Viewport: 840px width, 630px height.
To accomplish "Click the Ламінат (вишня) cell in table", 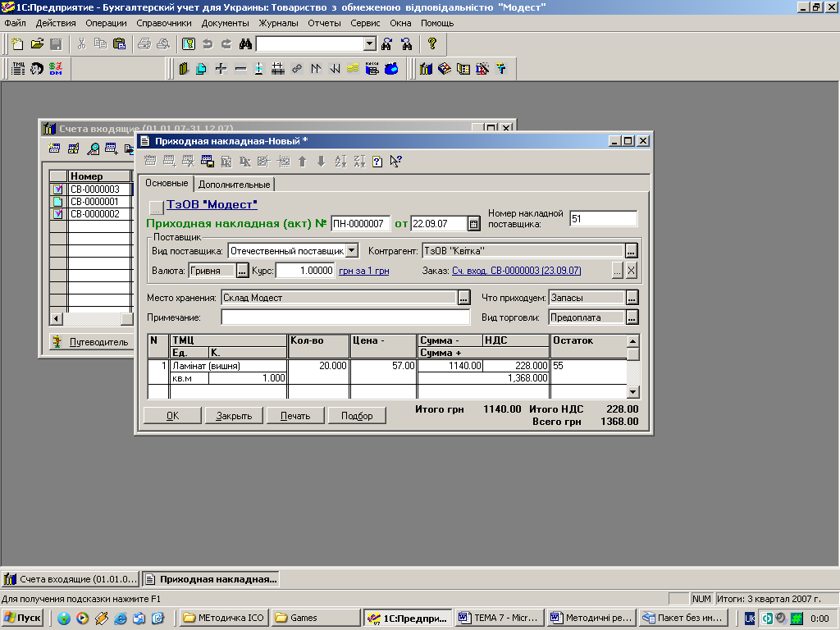I will (229, 366).
